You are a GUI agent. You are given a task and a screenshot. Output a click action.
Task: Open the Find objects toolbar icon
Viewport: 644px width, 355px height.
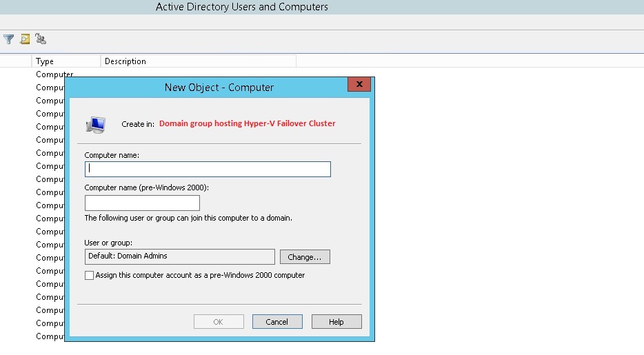25,39
